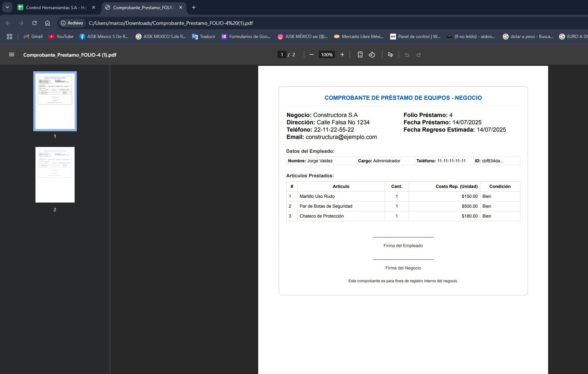The image size is (588, 374).
Task: Go forward with the browser forward arrow
Action: click(x=21, y=23)
